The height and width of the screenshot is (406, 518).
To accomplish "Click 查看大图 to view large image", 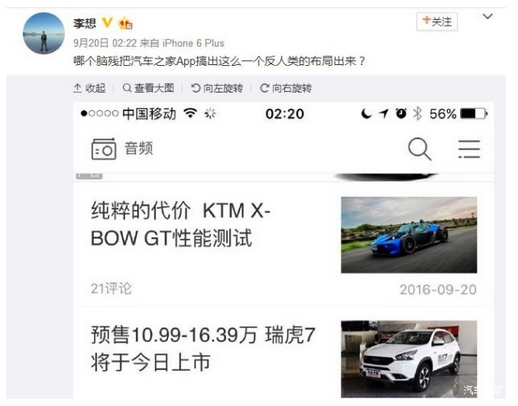I will coord(148,88).
